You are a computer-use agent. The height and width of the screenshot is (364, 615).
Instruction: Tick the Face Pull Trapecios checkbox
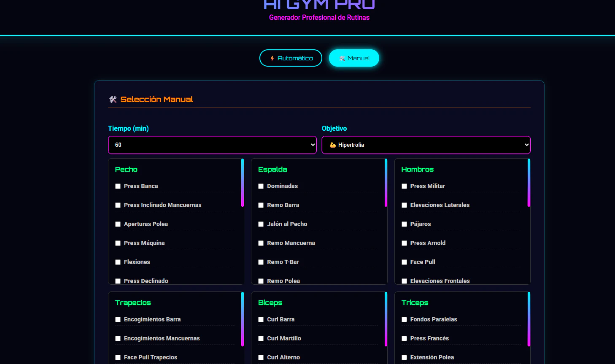click(118, 357)
